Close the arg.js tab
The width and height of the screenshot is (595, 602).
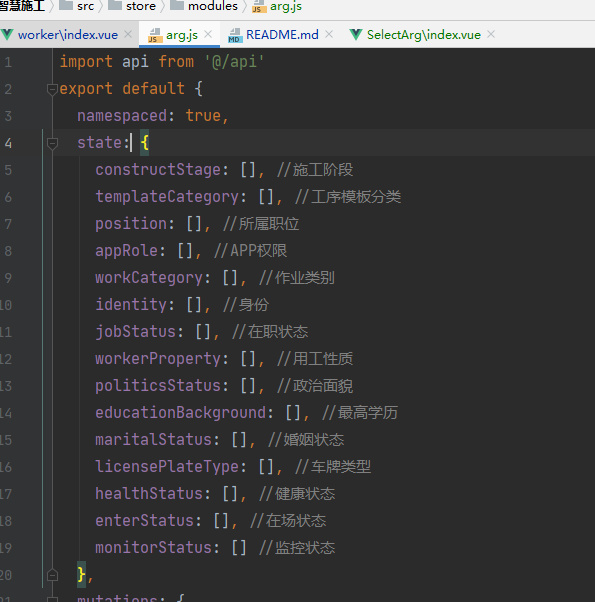point(208,35)
